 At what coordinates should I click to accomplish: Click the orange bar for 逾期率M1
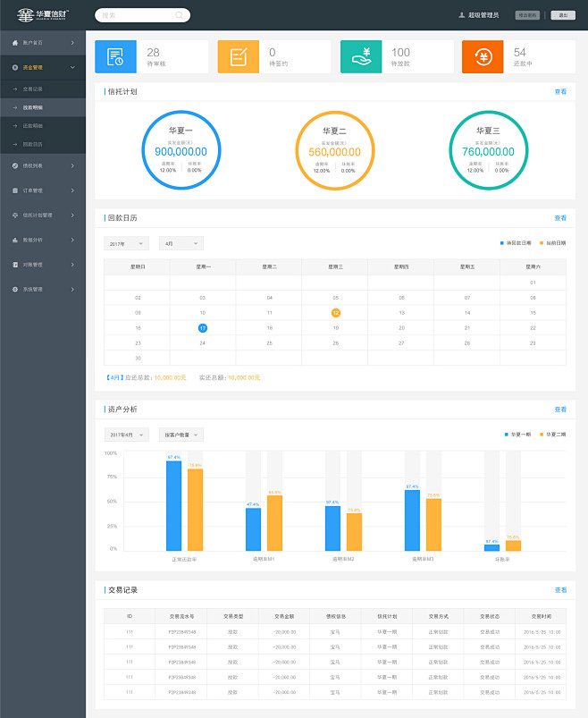pyautogui.click(x=274, y=523)
